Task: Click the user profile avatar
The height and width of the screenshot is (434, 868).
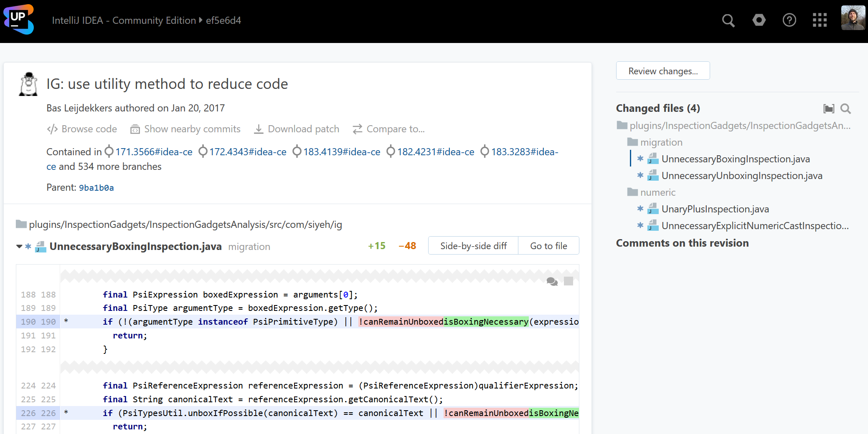Action: (x=853, y=18)
